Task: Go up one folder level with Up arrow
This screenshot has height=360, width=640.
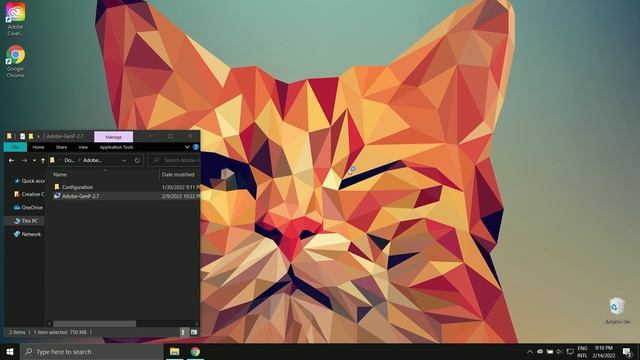Action: click(43, 160)
